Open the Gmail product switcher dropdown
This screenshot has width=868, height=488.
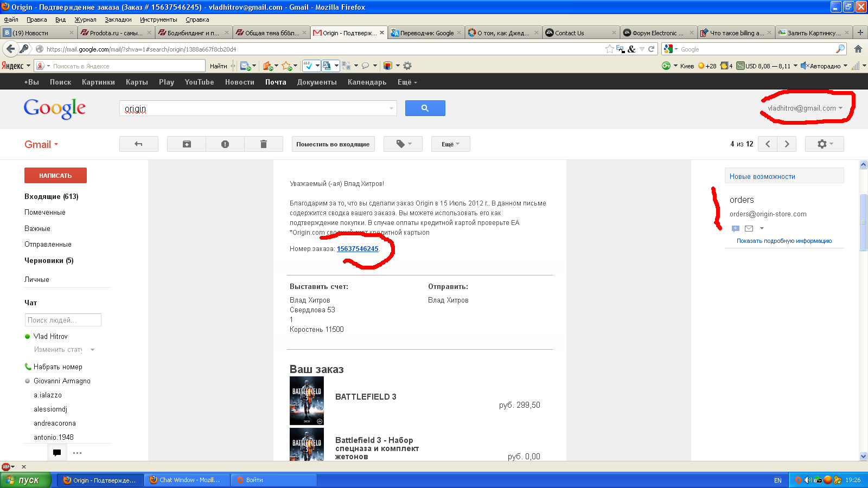[41, 144]
